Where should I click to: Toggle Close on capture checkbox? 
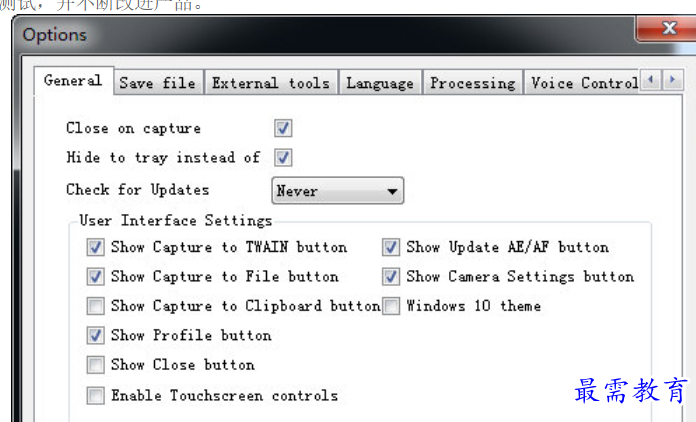click(283, 128)
